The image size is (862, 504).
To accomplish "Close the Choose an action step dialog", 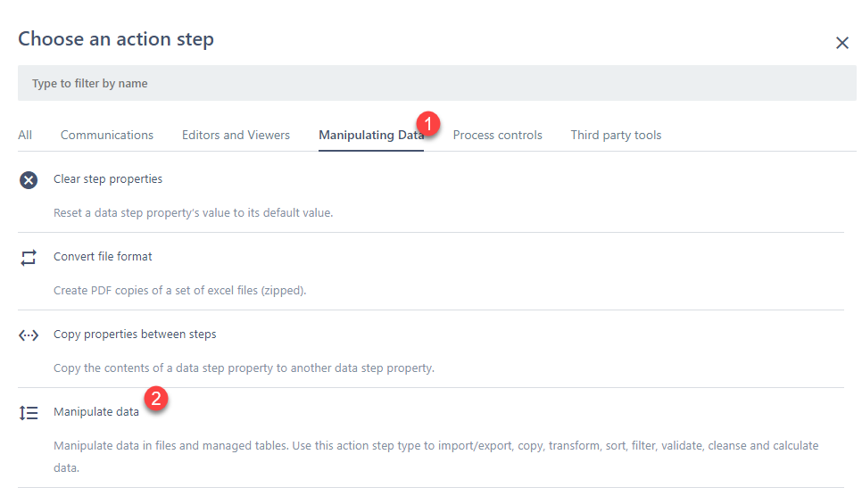I will (x=841, y=43).
